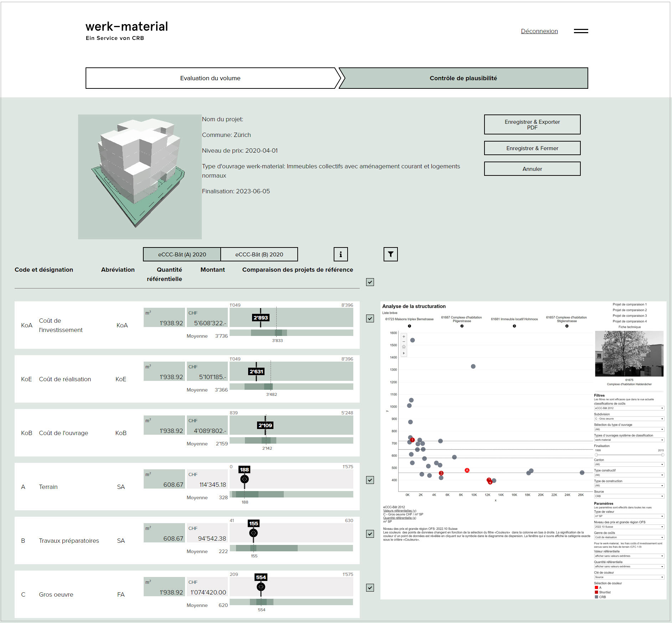The width and height of the screenshot is (672, 623).
Task: Click the Déconnexion link
Action: [x=539, y=31]
